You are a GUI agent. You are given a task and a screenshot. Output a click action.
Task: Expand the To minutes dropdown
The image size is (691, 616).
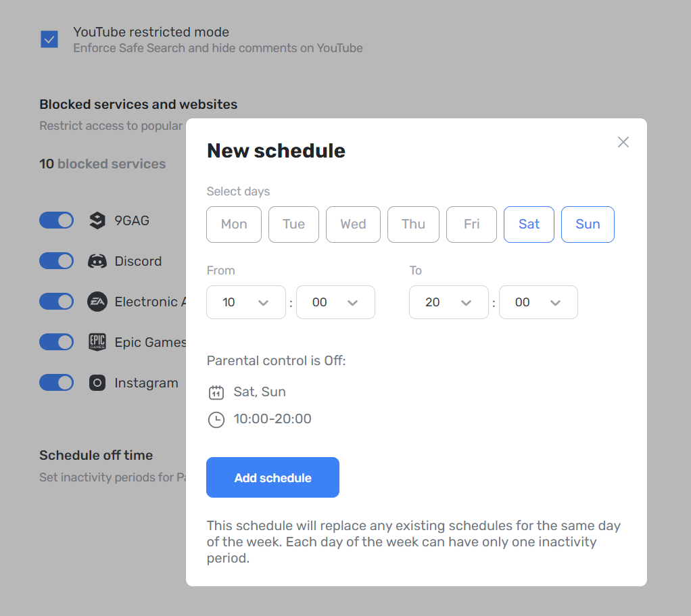click(x=538, y=302)
